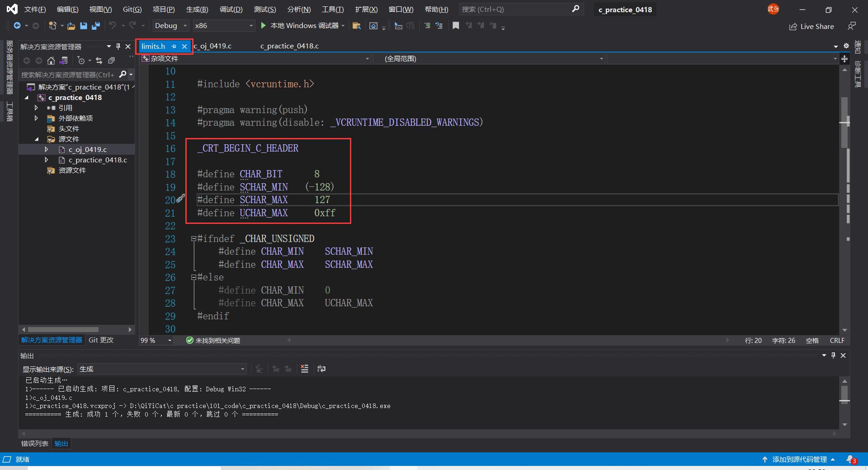The height and width of the screenshot is (470, 868).
Task: Open the output source dropdown showing 生成
Action: coord(162,369)
